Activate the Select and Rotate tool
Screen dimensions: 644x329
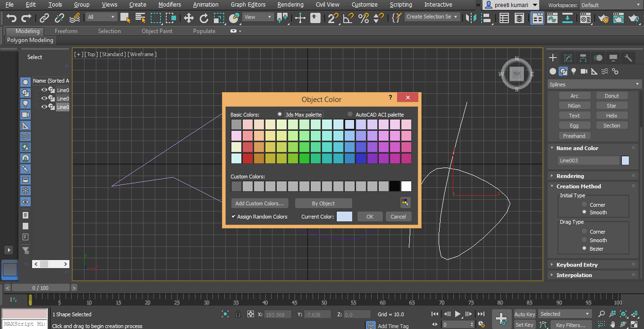pyautogui.click(x=204, y=18)
